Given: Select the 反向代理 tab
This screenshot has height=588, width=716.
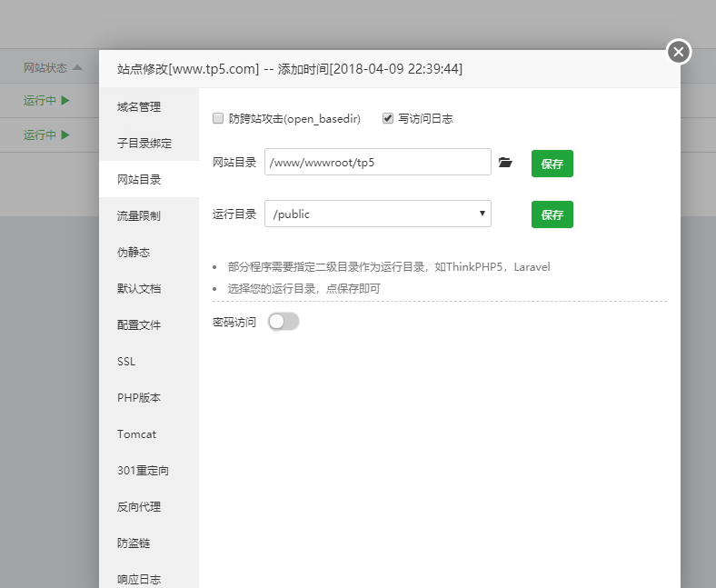Looking at the screenshot, I should pyautogui.click(x=139, y=506).
